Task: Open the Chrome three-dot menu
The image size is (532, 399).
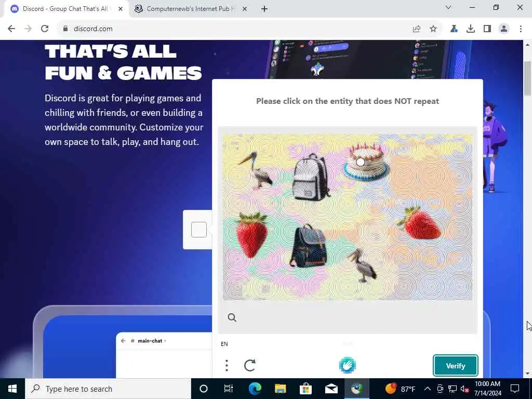Action: point(521,29)
